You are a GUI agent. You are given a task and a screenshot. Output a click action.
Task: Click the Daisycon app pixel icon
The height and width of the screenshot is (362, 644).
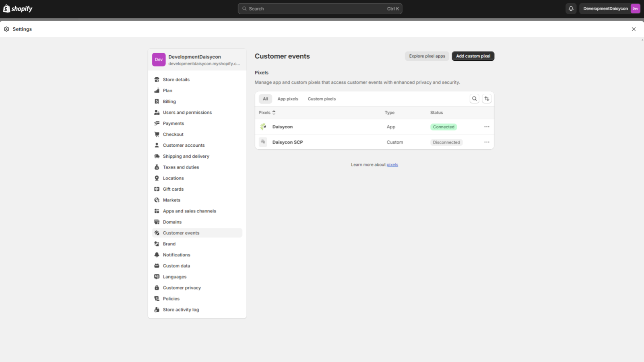(x=263, y=127)
